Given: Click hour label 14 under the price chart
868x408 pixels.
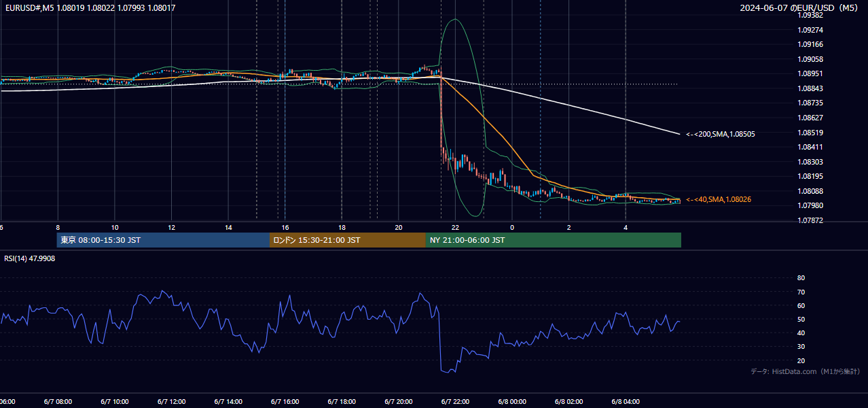Looking at the screenshot, I should tap(228, 227).
